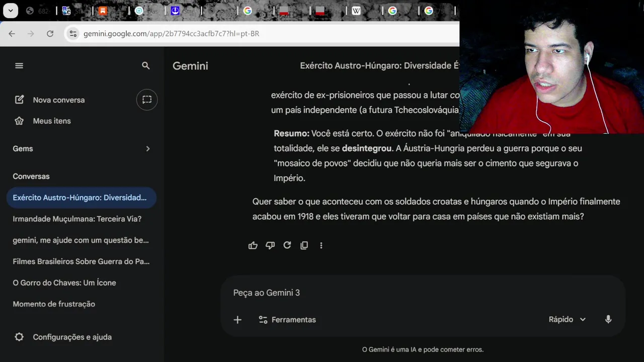Click the Gemini logo text

(190, 66)
